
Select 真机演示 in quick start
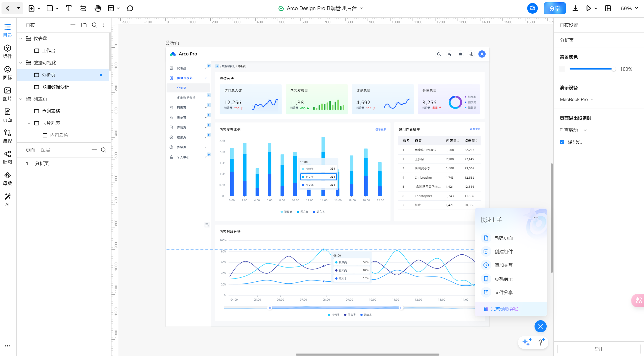pyautogui.click(x=503, y=279)
